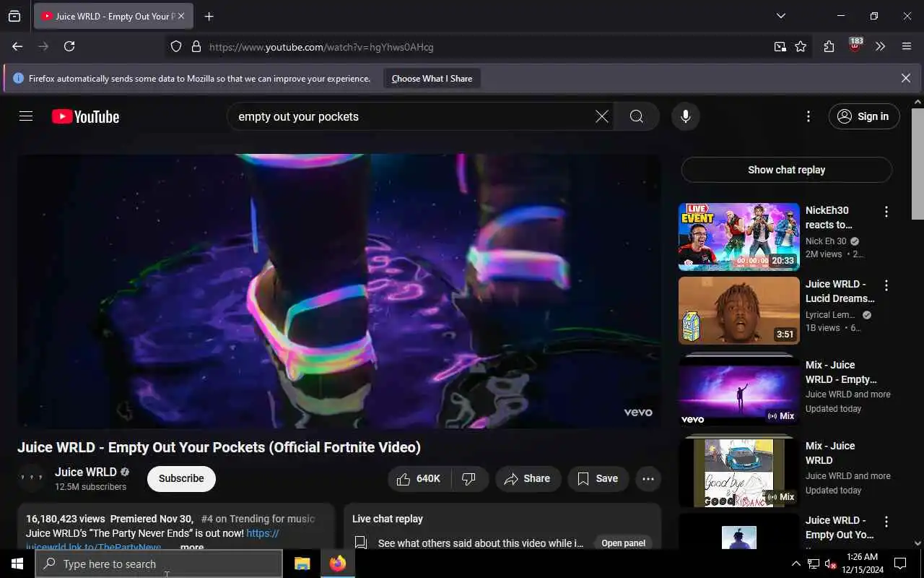Screen dimensions: 924x578
Task: Open File Explorer from taskbar
Action: coord(302,564)
